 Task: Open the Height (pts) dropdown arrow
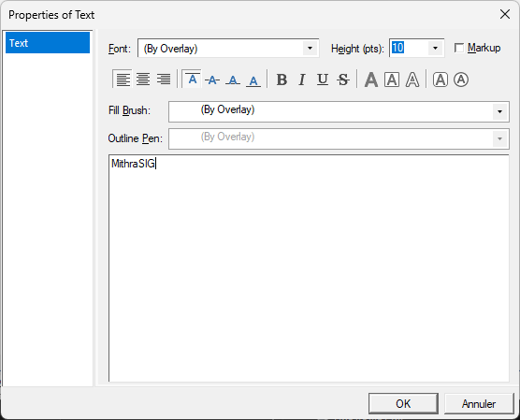coord(435,49)
